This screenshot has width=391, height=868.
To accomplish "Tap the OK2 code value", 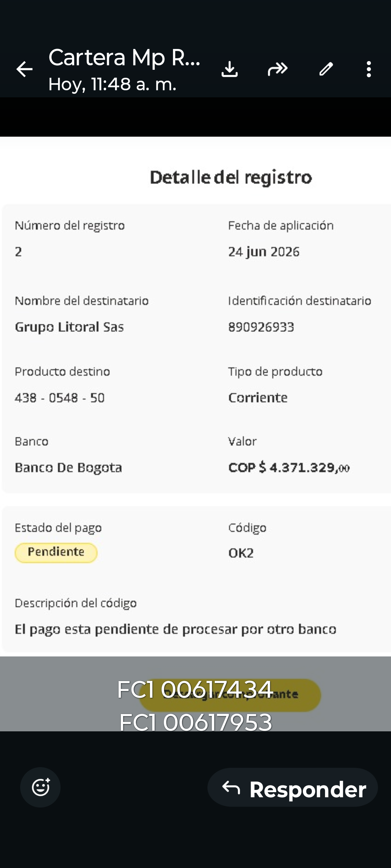I will coord(241,553).
